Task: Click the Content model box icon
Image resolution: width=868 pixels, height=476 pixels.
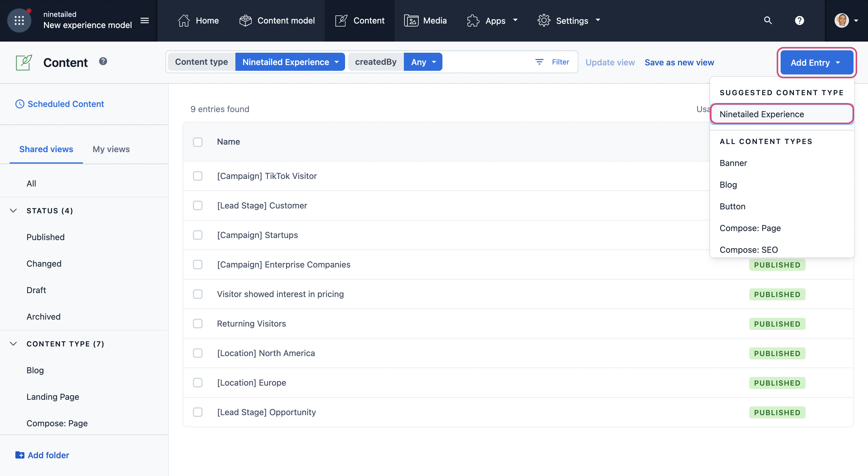Action: pos(245,20)
